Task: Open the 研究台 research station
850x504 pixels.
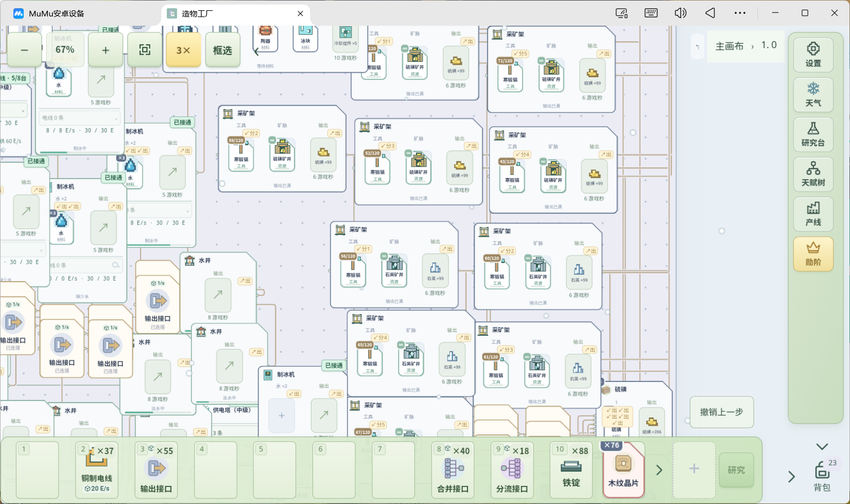Action: [813, 134]
